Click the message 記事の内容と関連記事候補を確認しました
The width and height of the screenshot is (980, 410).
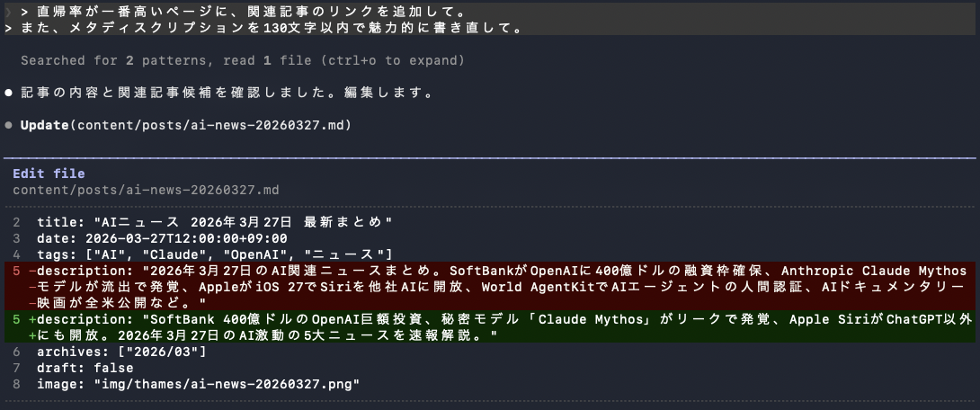click(227, 94)
